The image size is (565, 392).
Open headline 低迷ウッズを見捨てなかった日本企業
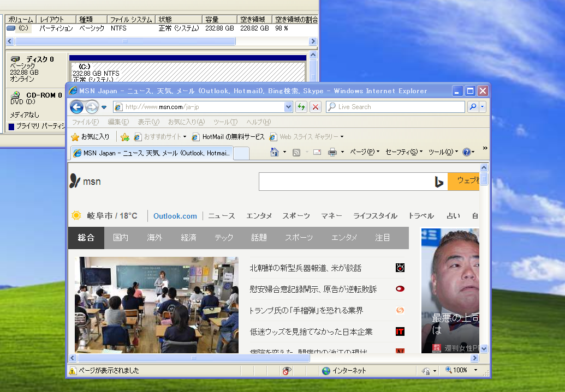click(x=311, y=332)
